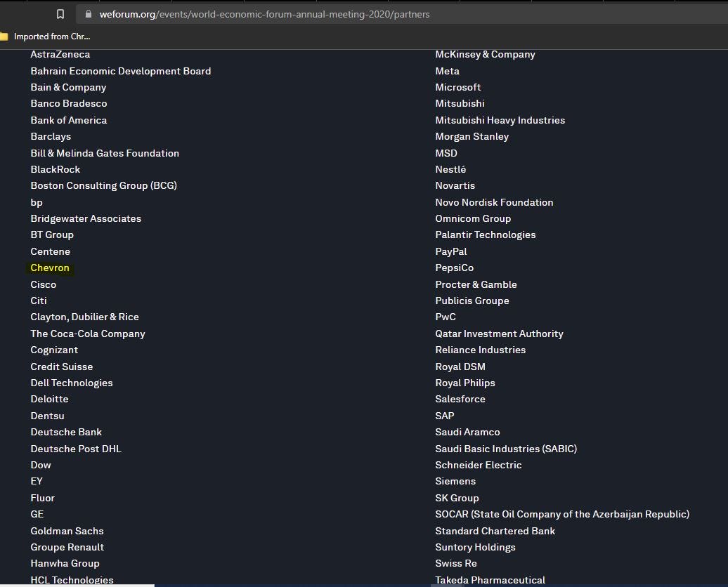Open the PwC entry
The image size is (728, 587).
click(446, 317)
